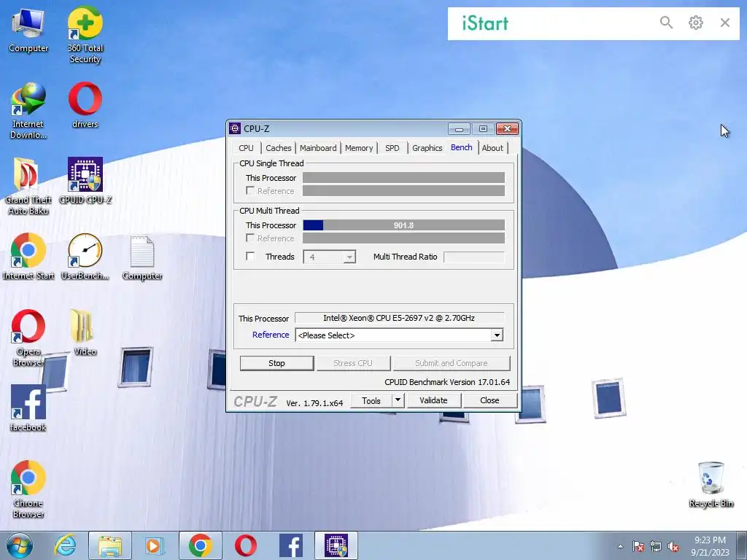Image resolution: width=747 pixels, height=560 pixels.
Task: Open the Memory tab
Action: [x=359, y=148]
